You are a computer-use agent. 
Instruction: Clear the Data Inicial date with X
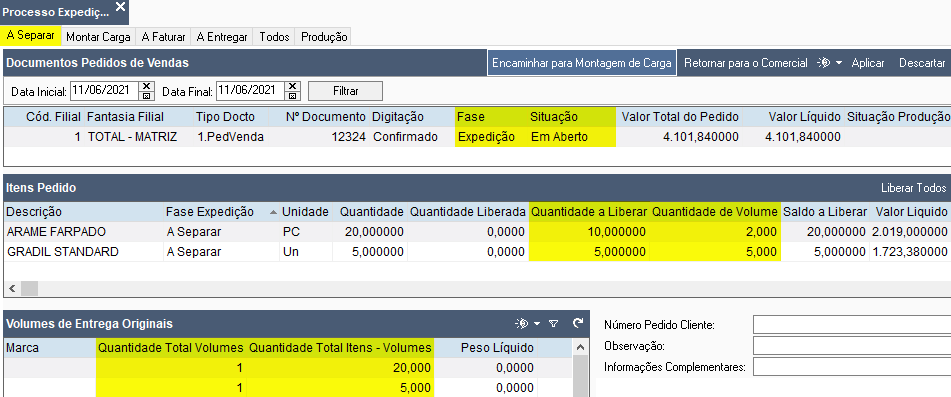pyautogui.click(x=146, y=86)
